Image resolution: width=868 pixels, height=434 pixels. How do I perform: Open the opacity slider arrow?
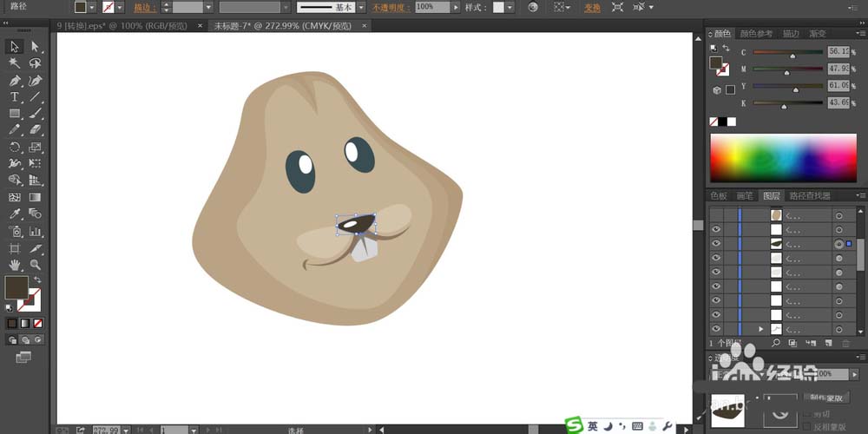(x=456, y=7)
